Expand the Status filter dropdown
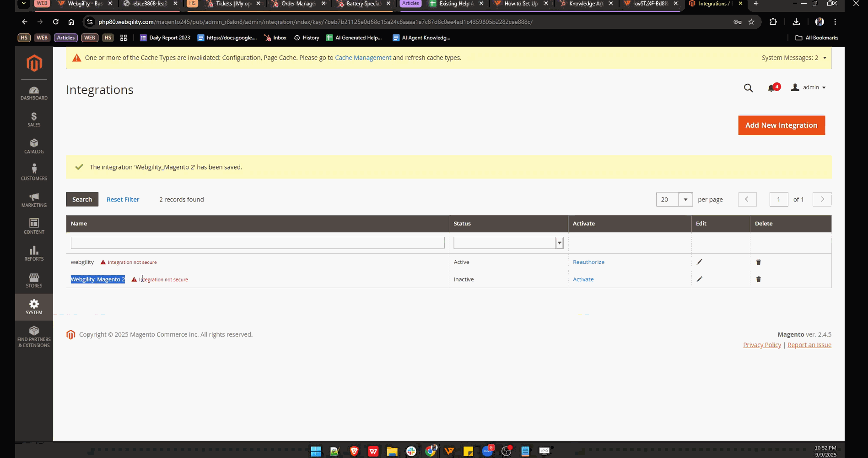868x458 pixels. [x=559, y=243]
